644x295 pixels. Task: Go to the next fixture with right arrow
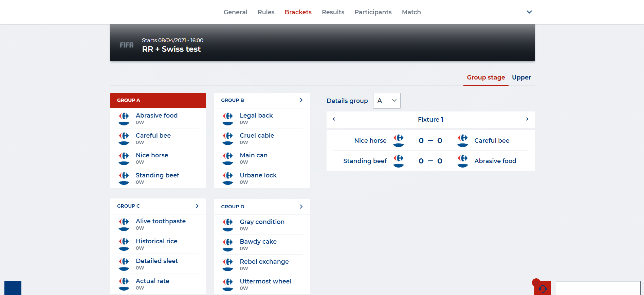click(527, 119)
